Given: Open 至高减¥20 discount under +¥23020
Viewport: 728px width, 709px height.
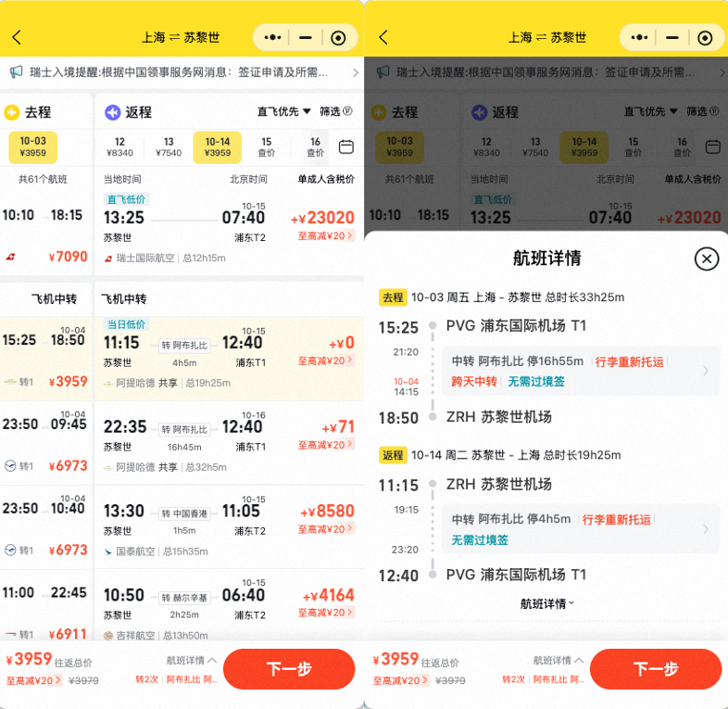Looking at the screenshot, I should (x=326, y=236).
